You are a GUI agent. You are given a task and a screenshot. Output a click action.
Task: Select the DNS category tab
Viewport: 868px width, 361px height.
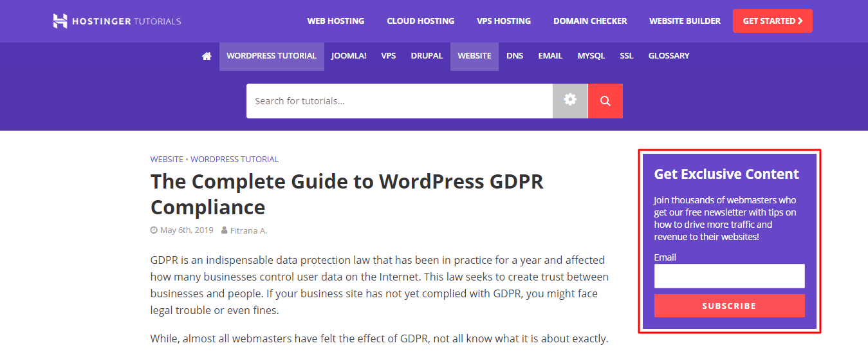515,56
